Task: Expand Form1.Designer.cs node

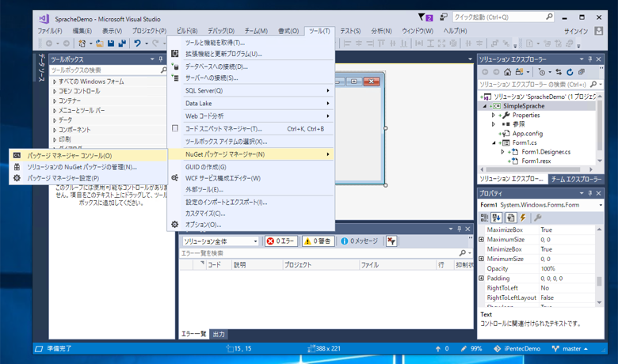Action: (502, 152)
